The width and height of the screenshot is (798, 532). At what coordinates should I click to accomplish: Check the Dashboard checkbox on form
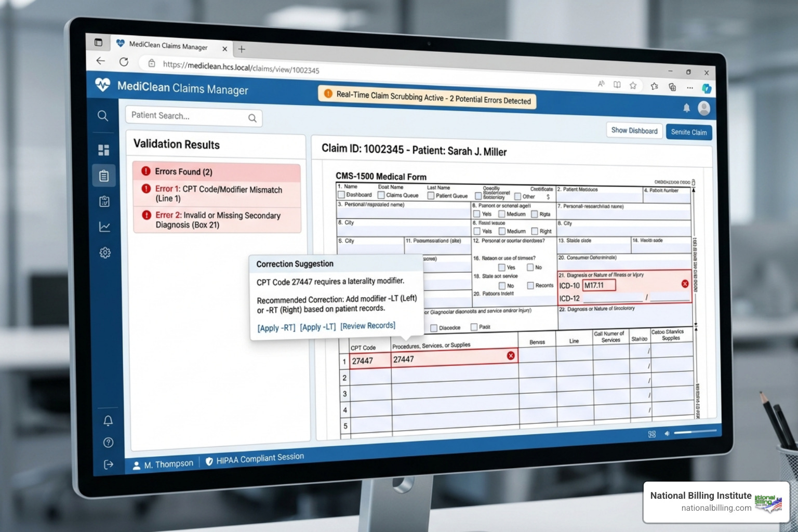(341, 195)
